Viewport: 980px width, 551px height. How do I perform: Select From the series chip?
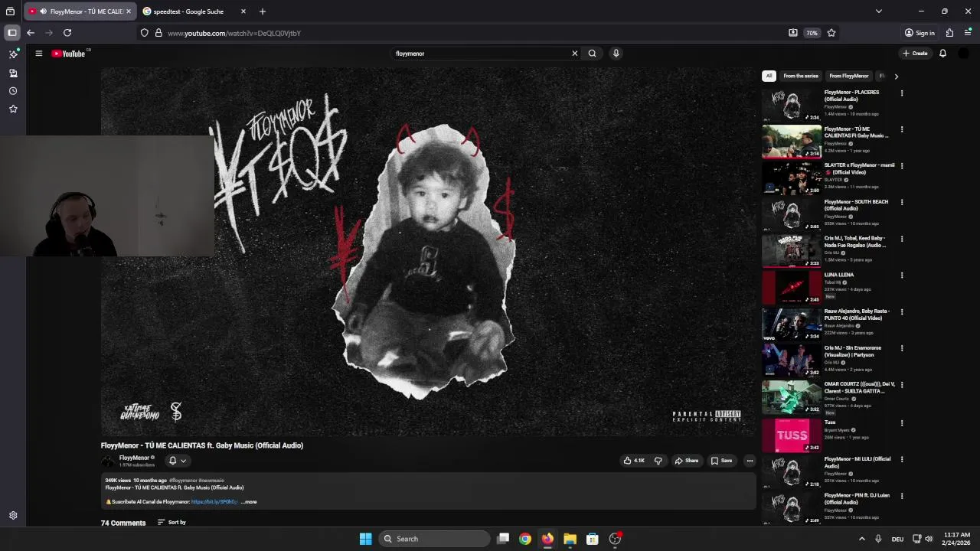[801, 76]
